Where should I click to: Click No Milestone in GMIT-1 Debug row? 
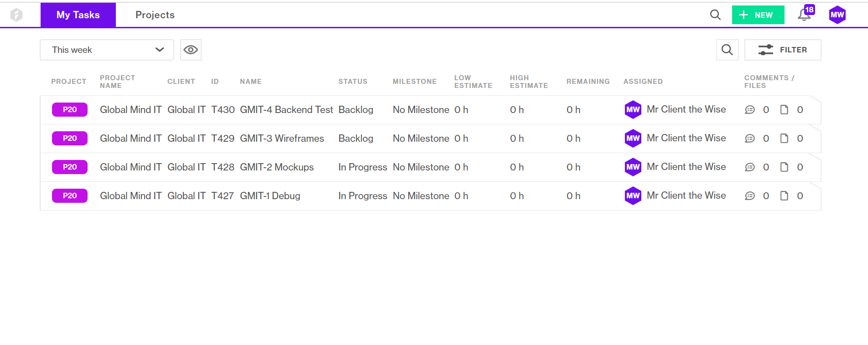tap(421, 196)
